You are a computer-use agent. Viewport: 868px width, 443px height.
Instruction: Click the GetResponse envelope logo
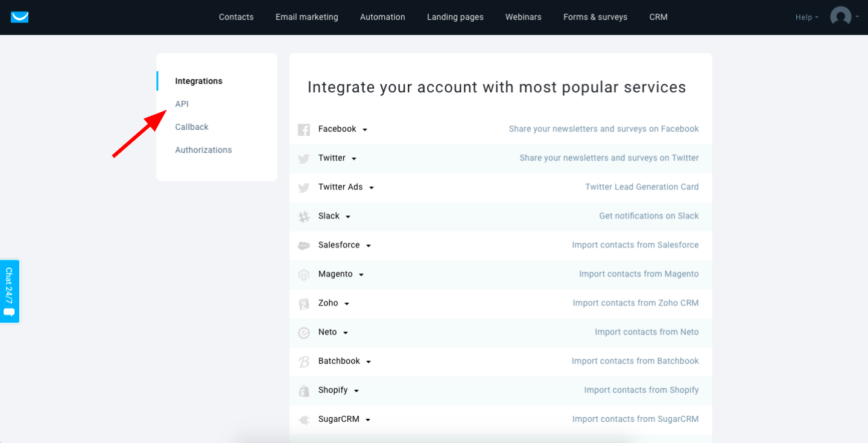pyautogui.click(x=19, y=17)
